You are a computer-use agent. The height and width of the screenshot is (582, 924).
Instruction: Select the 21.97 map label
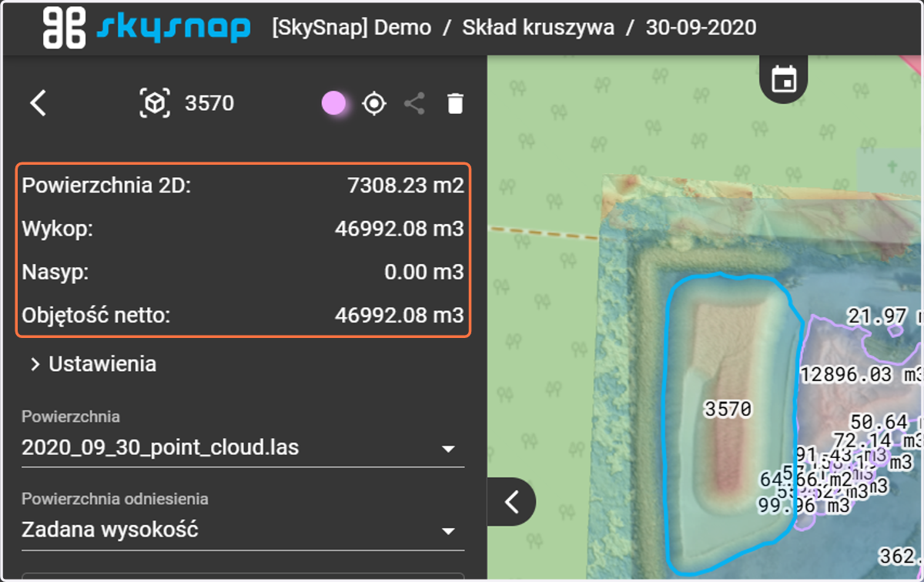point(884,316)
